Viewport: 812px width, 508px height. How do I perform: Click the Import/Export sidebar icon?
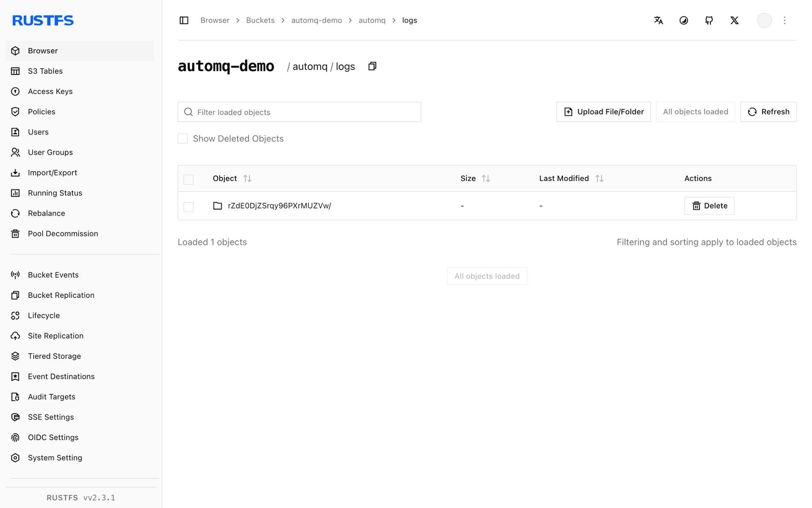coord(15,173)
